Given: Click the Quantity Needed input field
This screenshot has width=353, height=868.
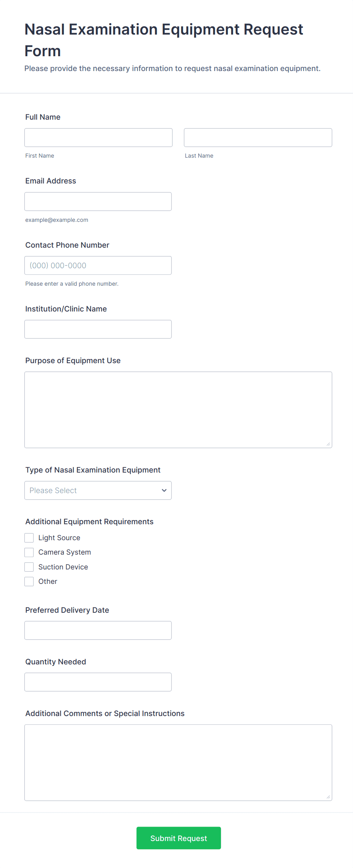Looking at the screenshot, I should tap(98, 682).
